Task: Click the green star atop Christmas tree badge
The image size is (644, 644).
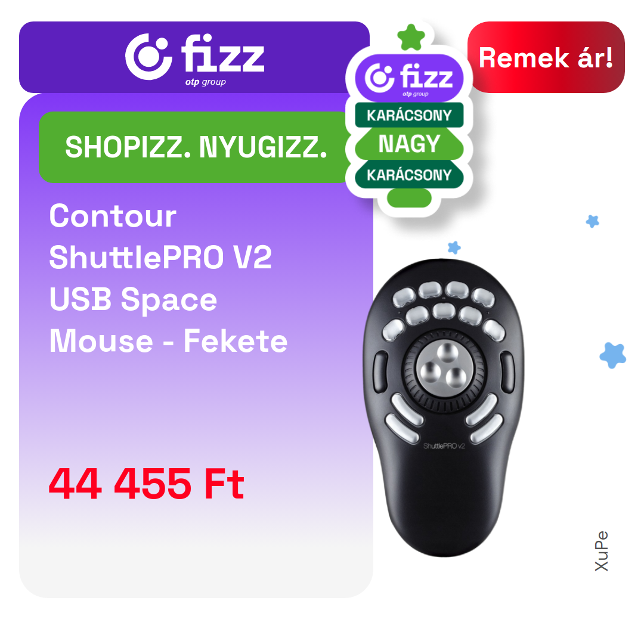Action: tap(411, 38)
